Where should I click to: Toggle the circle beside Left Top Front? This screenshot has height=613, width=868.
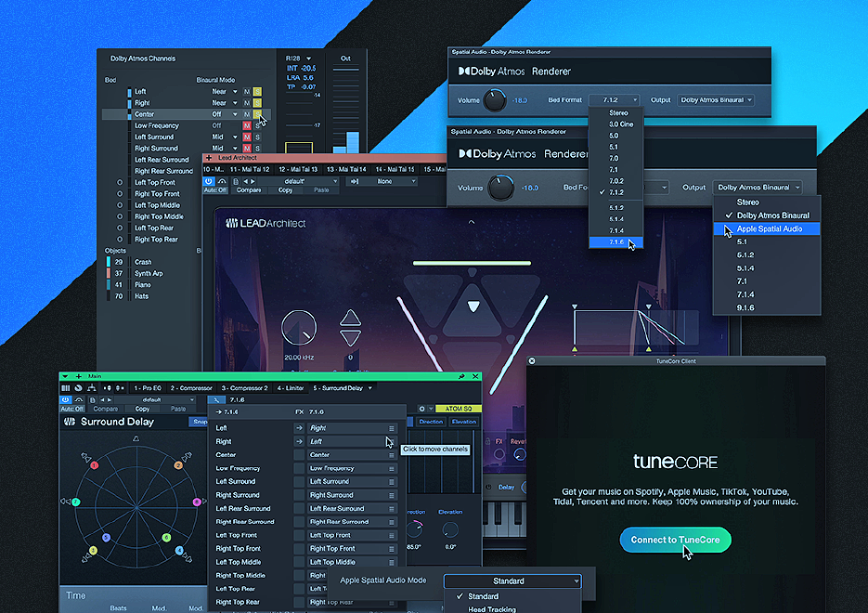pyautogui.click(x=120, y=182)
